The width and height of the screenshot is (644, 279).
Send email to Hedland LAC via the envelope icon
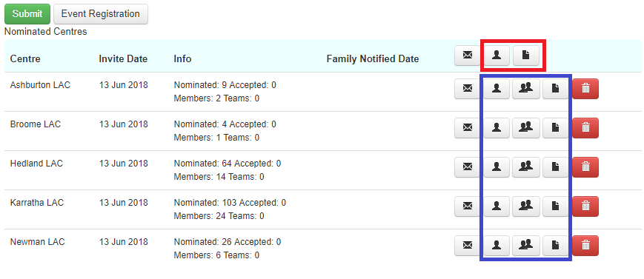tap(468, 167)
